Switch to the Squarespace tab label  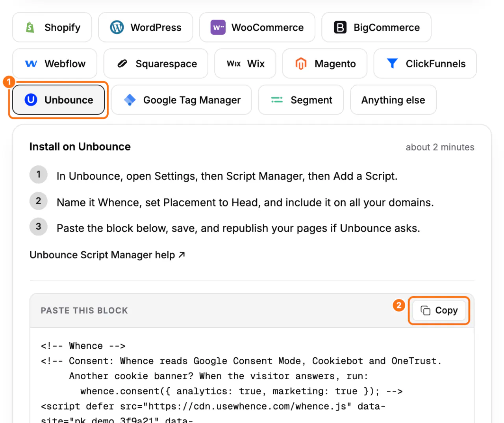point(166,64)
